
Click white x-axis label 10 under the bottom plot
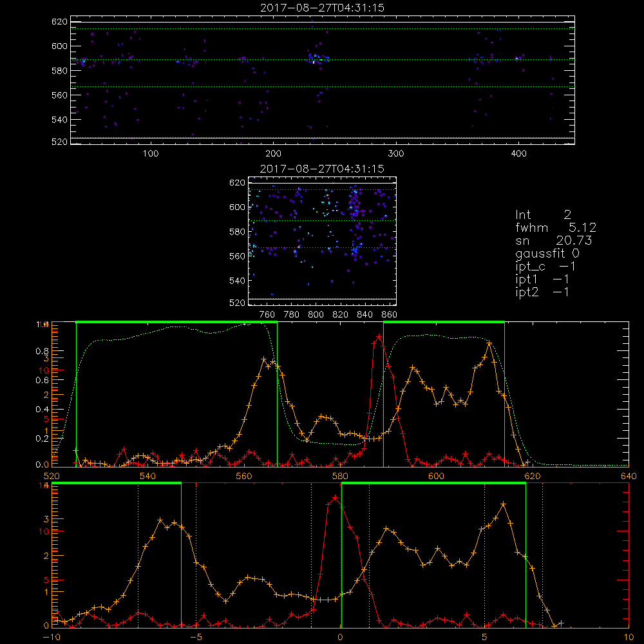(629, 637)
